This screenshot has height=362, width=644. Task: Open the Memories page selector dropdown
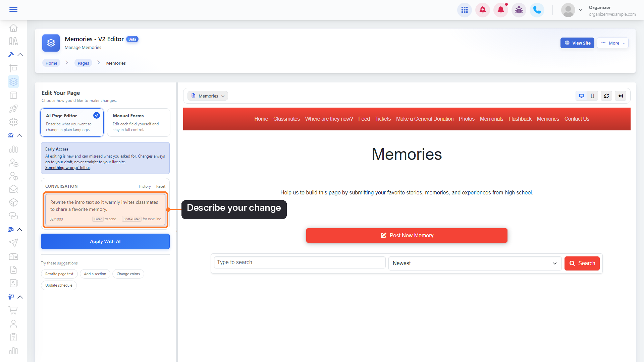click(x=208, y=96)
